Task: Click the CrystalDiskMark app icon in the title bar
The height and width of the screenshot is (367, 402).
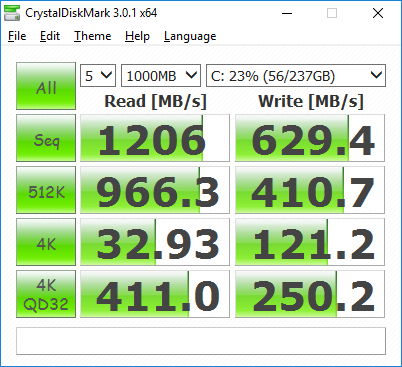Action: tap(12, 13)
